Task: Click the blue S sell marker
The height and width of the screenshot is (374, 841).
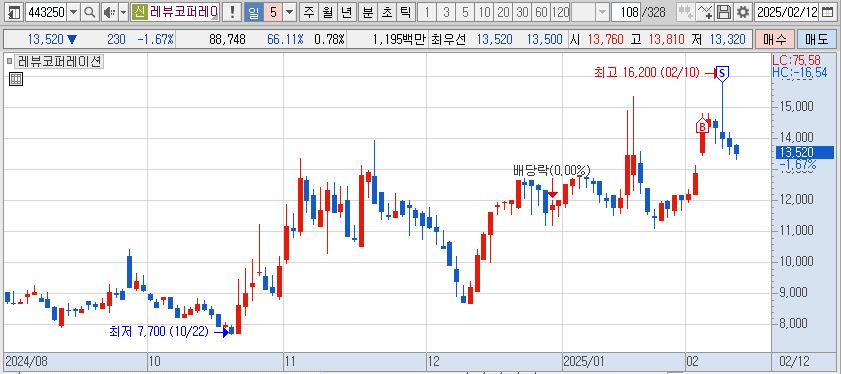Action: coord(722,73)
